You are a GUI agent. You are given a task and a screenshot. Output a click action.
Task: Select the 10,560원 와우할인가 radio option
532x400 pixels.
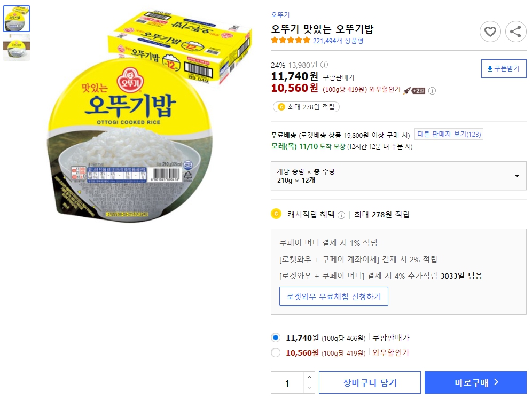(x=276, y=352)
